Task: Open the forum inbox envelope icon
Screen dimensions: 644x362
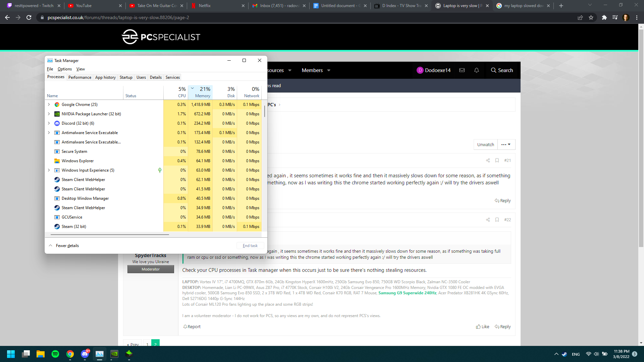Action: point(462,70)
